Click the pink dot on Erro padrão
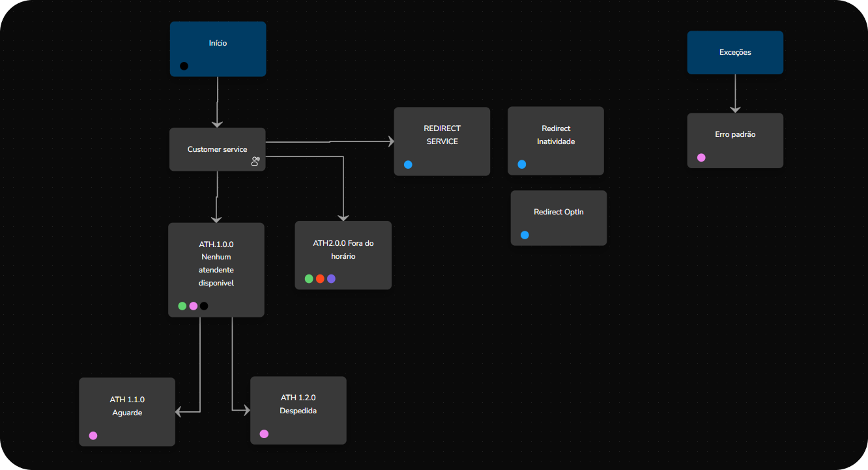The width and height of the screenshot is (868, 470). coord(701,158)
